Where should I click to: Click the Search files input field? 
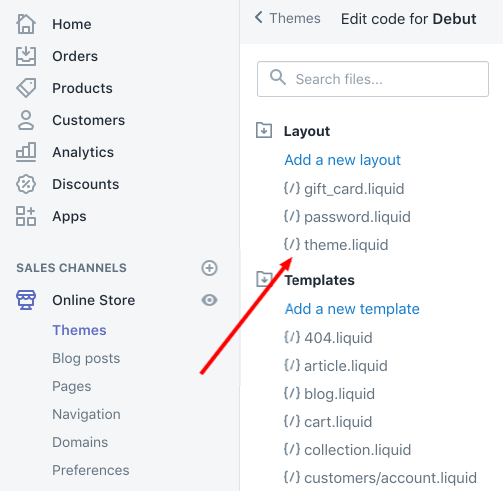click(x=373, y=79)
